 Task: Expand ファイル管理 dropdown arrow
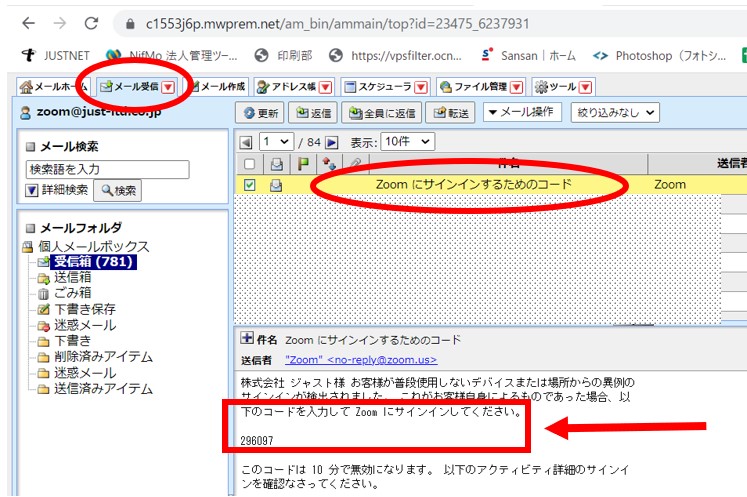click(x=516, y=87)
